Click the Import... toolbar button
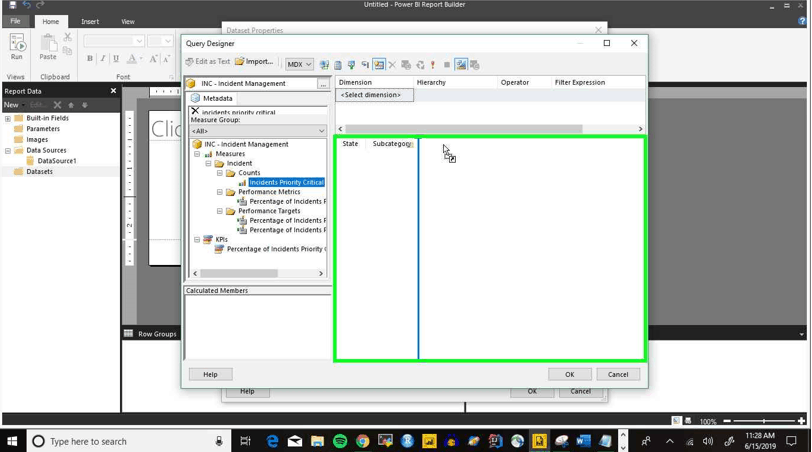Screen dimensions: 812x452 coord(254,62)
